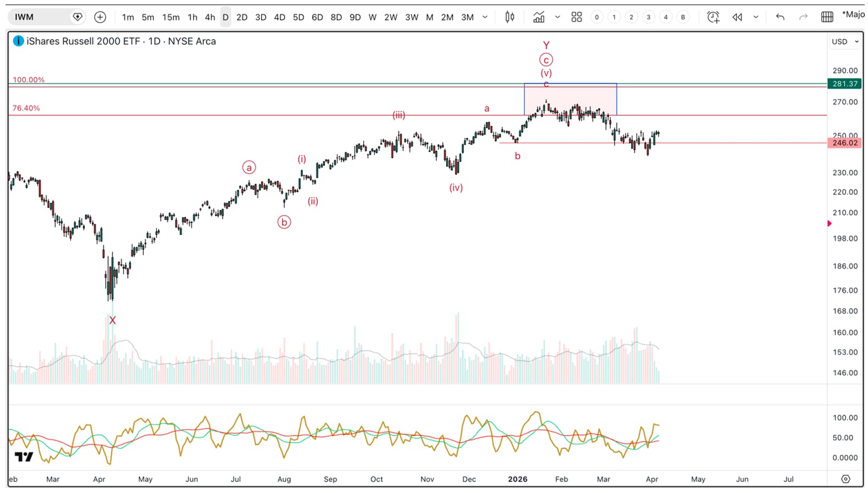Select the 3W timeframe
This screenshot has height=493, width=868.
411,17
